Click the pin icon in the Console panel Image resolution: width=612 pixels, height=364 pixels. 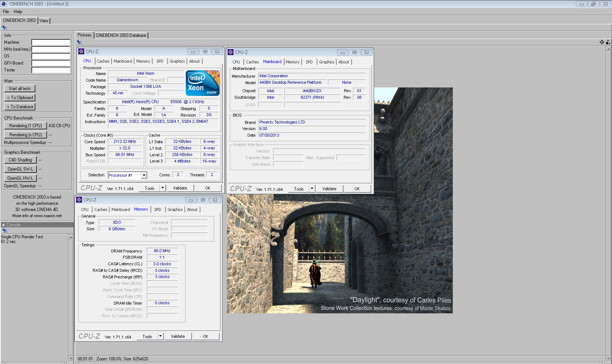pyautogui.click(x=5, y=231)
